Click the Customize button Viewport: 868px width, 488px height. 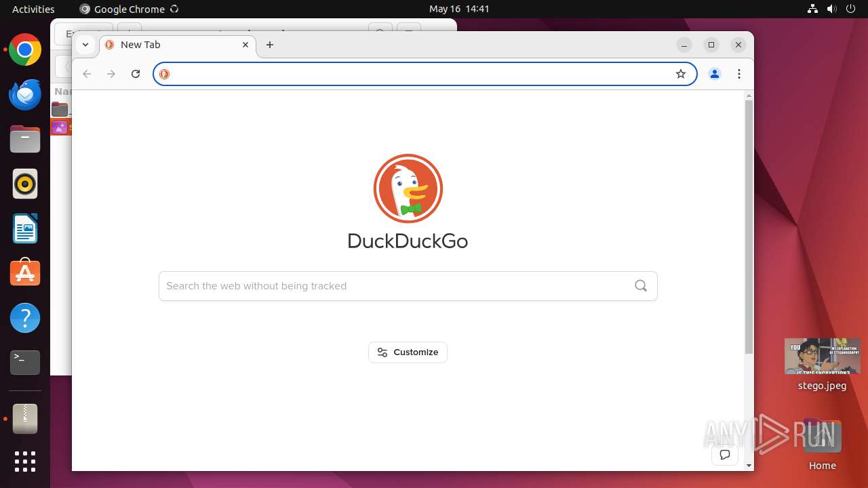pos(408,352)
